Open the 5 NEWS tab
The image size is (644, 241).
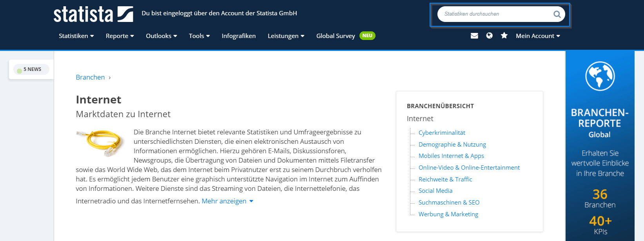coord(31,69)
